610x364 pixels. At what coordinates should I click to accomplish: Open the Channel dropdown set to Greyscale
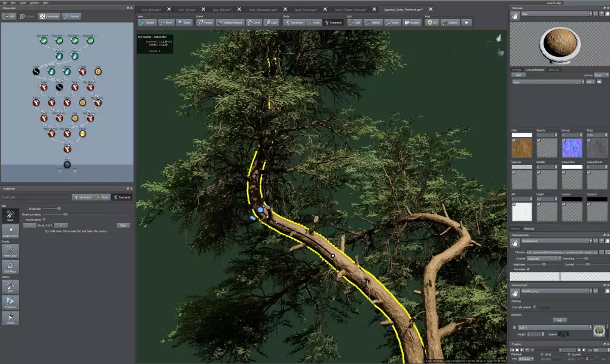(x=544, y=258)
